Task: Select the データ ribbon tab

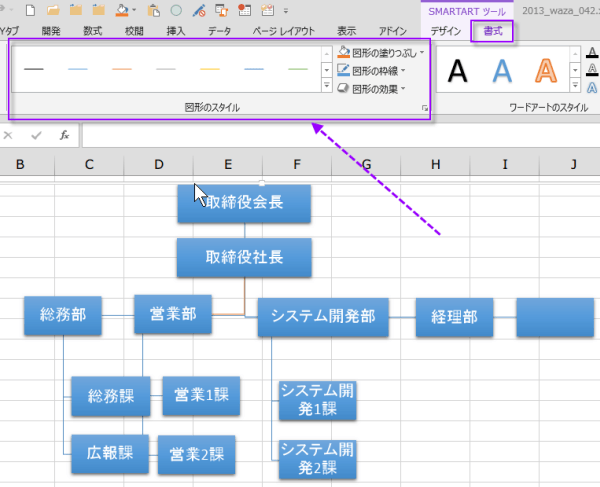Action: pyautogui.click(x=220, y=31)
